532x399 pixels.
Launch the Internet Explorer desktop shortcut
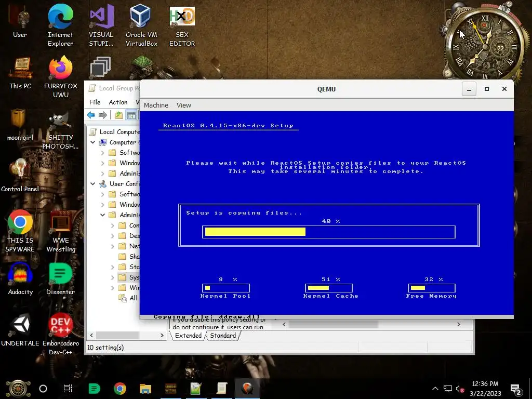(x=60, y=25)
